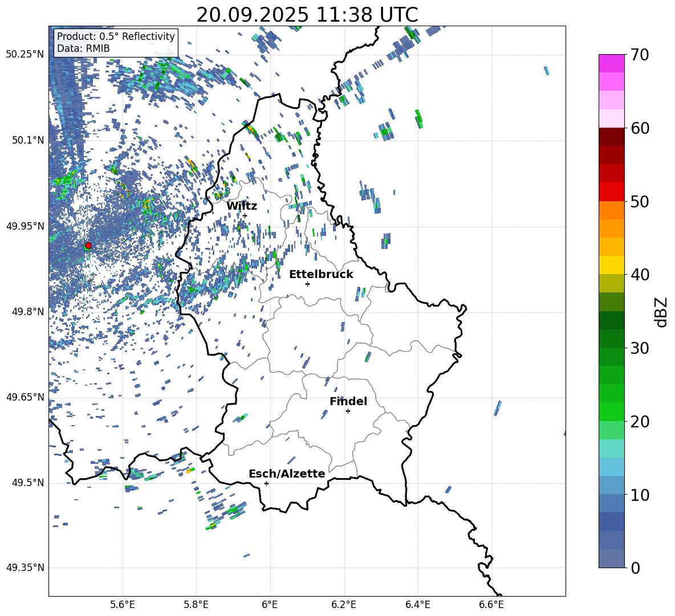675x616 pixels.
Task: Click the Ettelbruck station cross marker
Action: [307, 284]
